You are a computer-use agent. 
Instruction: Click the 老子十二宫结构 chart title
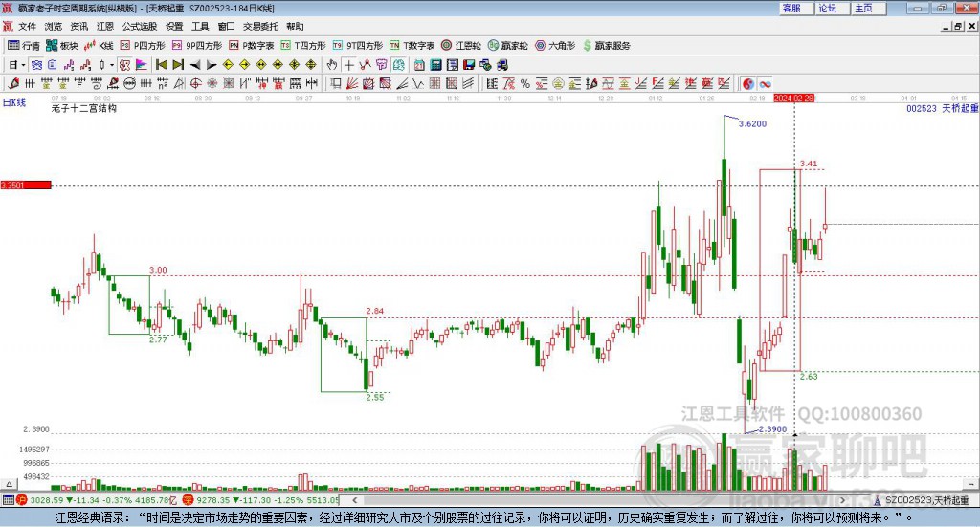(x=84, y=109)
